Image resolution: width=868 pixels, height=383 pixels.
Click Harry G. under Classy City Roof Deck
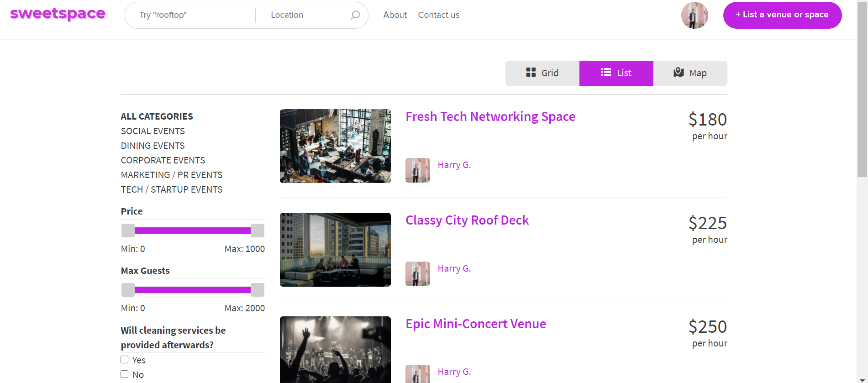(x=454, y=268)
